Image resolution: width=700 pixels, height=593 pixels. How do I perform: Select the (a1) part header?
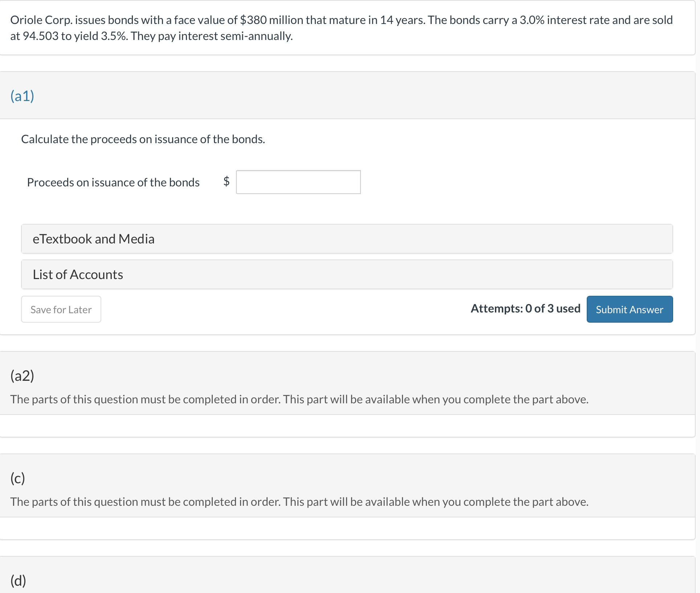tap(22, 96)
